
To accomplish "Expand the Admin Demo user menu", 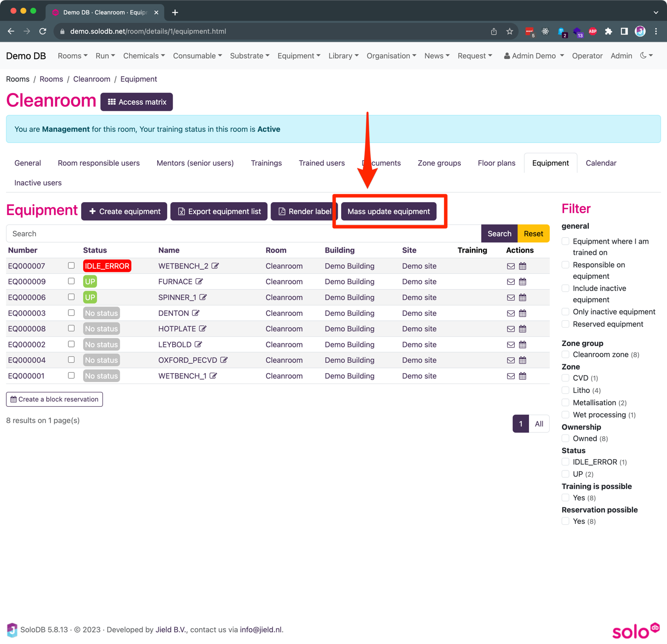I will [534, 56].
